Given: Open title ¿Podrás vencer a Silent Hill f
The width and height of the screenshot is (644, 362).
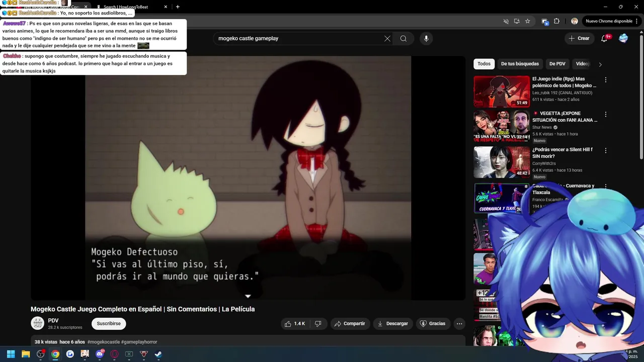Looking at the screenshot, I should coord(562,153).
